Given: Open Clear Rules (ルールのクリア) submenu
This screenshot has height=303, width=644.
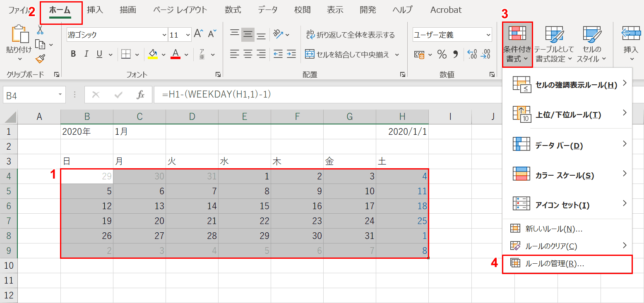Looking at the screenshot, I should tap(567, 246).
